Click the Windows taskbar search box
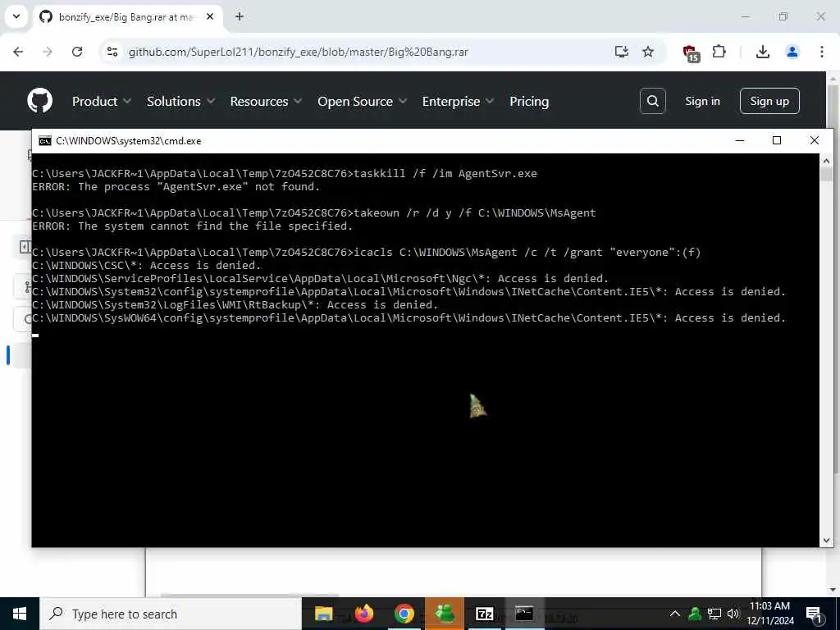The image size is (840, 630). coord(171,614)
